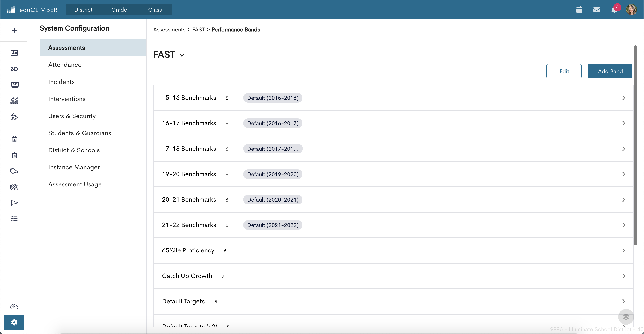The height and width of the screenshot is (334, 644).
Task: Open the user profile avatar
Action: pyautogui.click(x=631, y=10)
